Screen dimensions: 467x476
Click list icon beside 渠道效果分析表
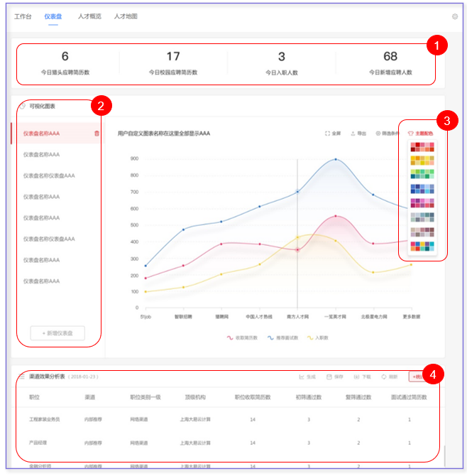tap(21, 377)
